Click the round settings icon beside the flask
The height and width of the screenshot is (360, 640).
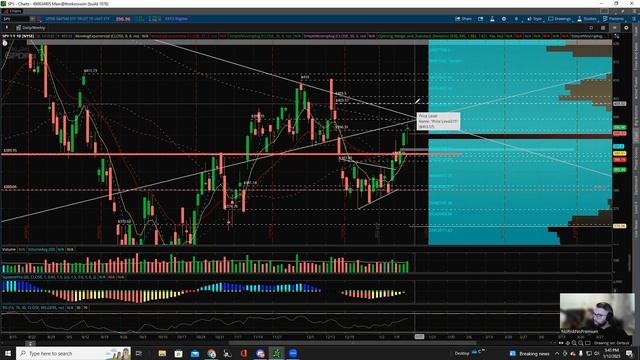tap(504, 19)
